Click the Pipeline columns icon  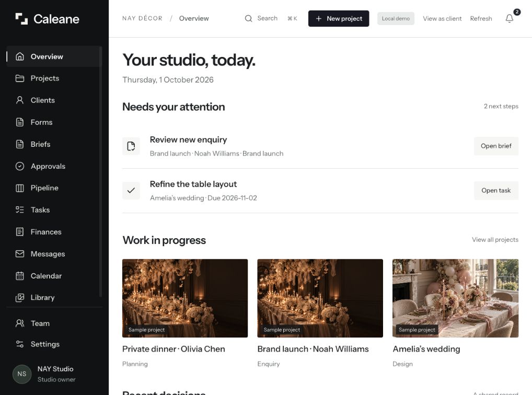tap(20, 188)
